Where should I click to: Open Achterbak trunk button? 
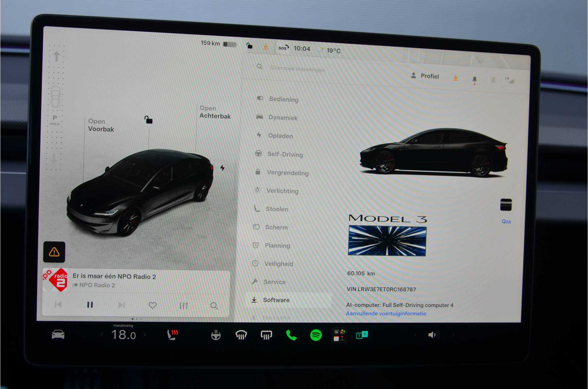215,112
